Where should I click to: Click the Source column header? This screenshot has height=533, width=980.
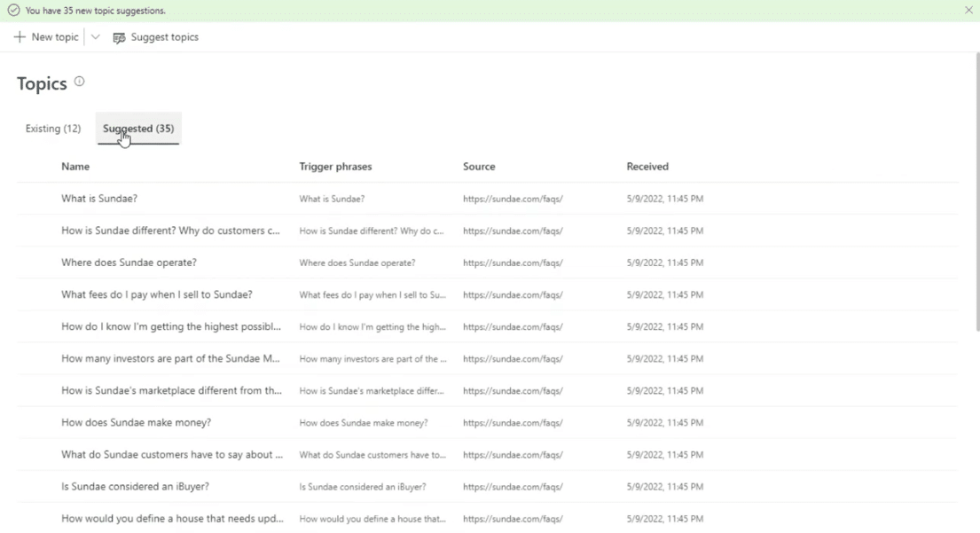[479, 166]
